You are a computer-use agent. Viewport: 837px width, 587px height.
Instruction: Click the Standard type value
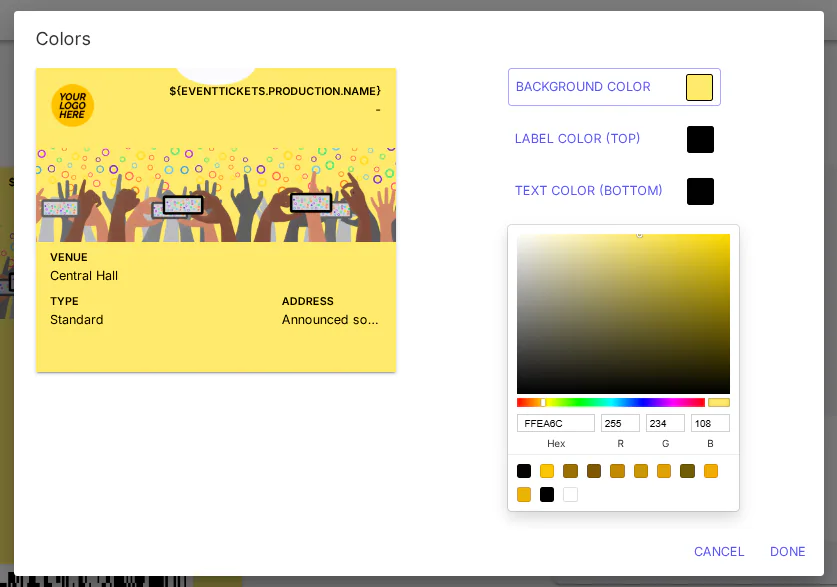(77, 320)
